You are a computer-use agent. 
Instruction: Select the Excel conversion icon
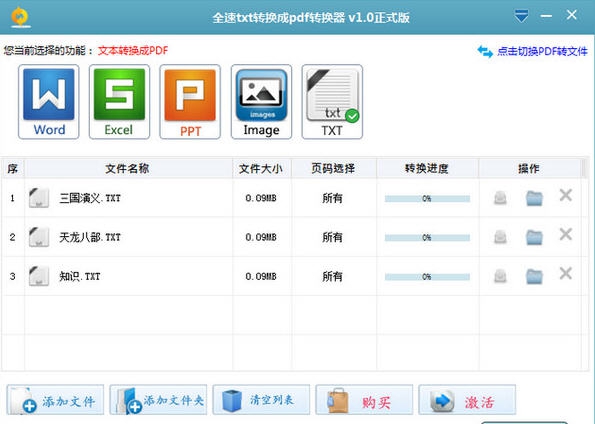(x=119, y=102)
